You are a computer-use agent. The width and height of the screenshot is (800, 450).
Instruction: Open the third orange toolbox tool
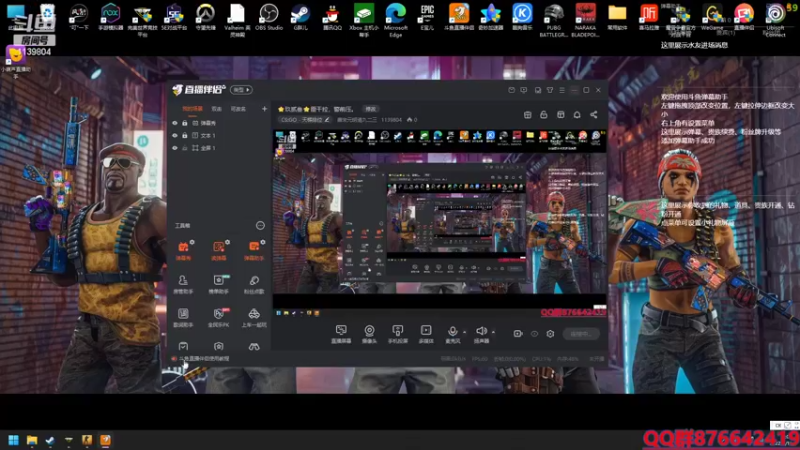[x=254, y=251]
